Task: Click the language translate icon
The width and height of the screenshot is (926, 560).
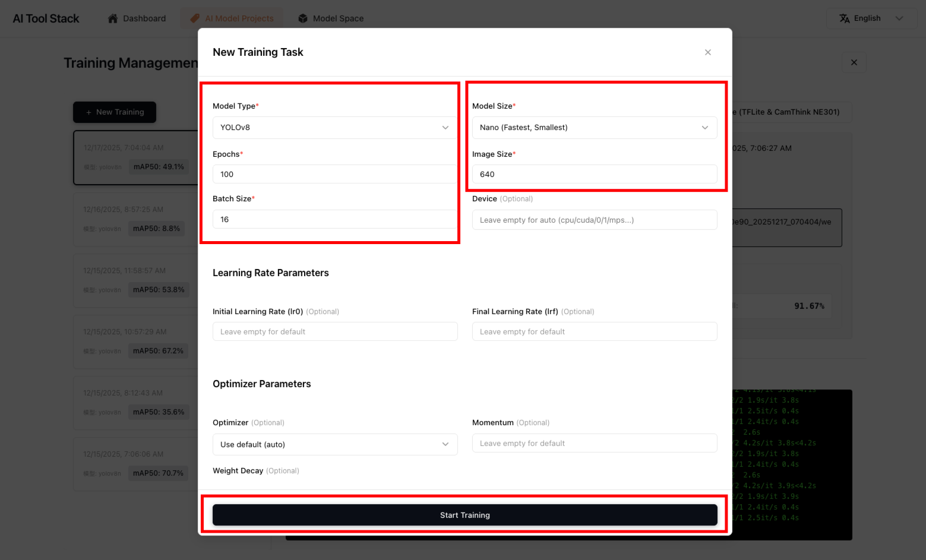Action: pyautogui.click(x=844, y=18)
